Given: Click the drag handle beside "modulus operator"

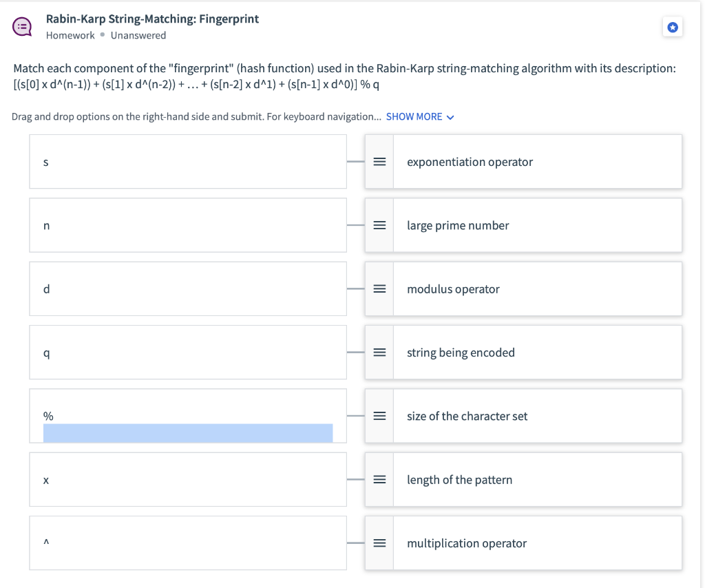Looking at the screenshot, I should [379, 288].
